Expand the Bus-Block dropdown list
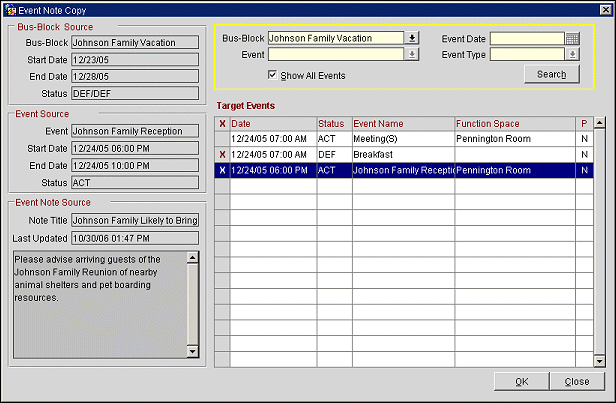616x403 pixels. pos(411,39)
